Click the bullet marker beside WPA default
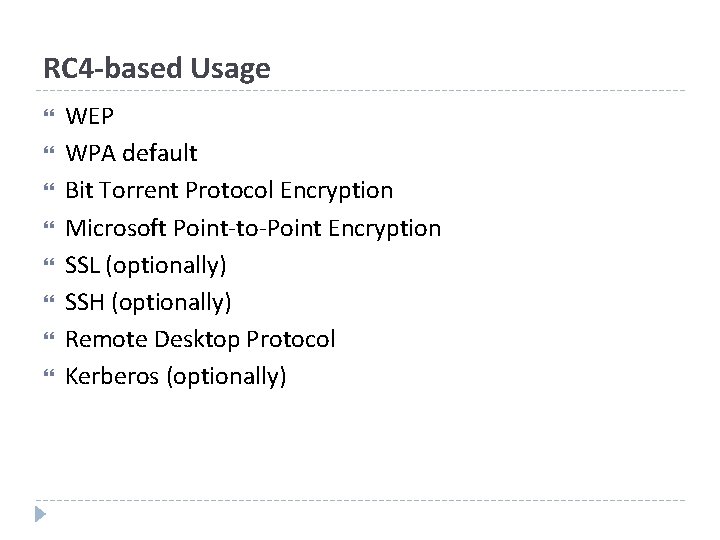The height and width of the screenshot is (540, 720). click(x=45, y=154)
